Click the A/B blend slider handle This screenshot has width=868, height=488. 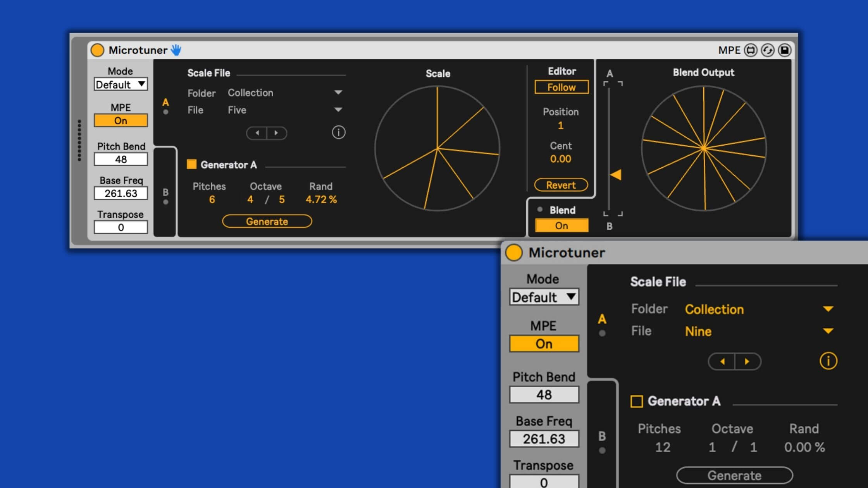(x=616, y=175)
